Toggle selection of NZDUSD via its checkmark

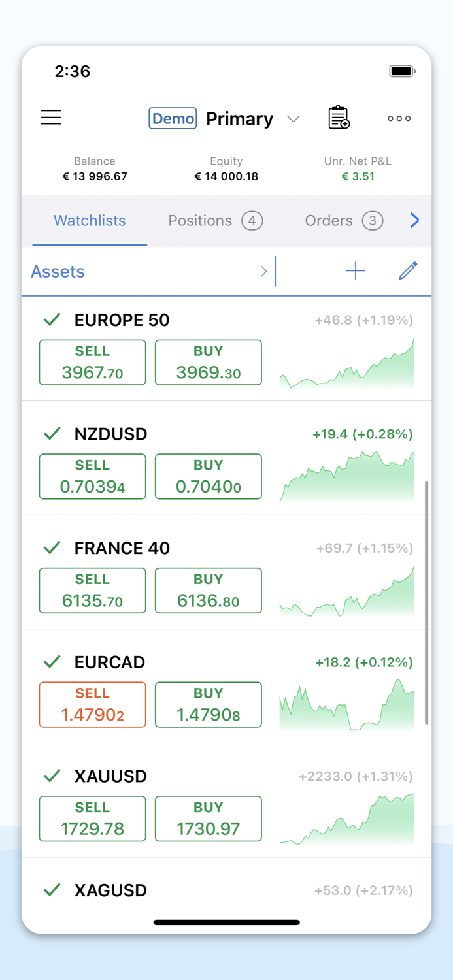pos(52,434)
